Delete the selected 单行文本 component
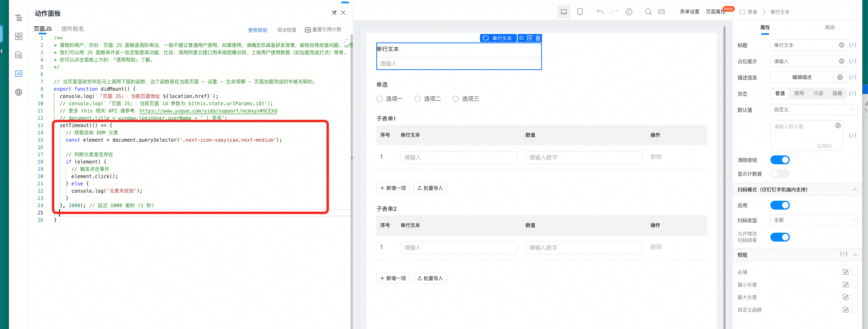The image size is (868, 329). [x=538, y=38]
